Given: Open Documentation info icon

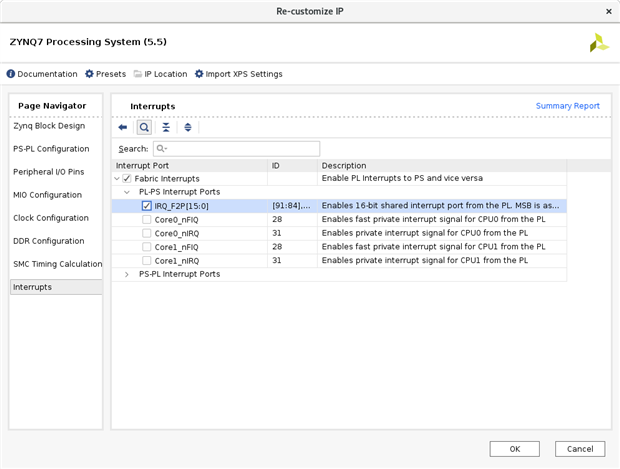Looking at the screenshot, I should click(x=11, y=74).
